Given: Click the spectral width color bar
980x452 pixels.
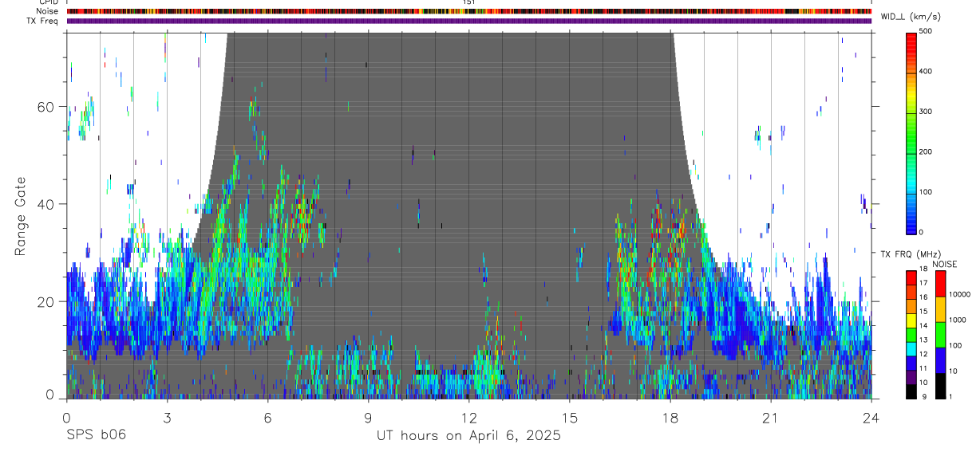Looking at the screenshot, I should pyautogui.click(x=912, y=132).
